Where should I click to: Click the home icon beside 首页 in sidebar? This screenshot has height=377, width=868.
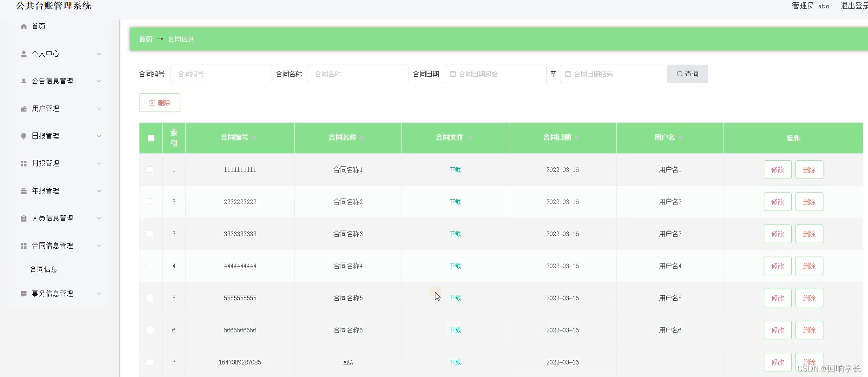pos(24,26)
